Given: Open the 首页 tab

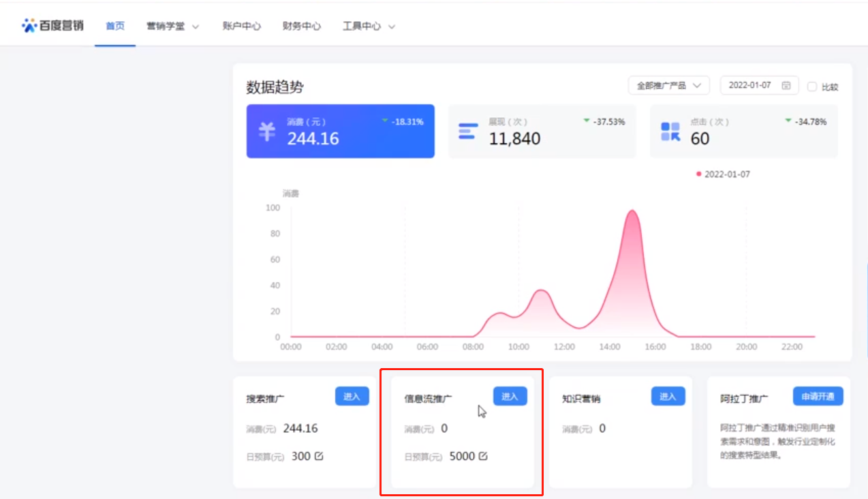Looking at the screenshot, I should click(x=115, y=27).
